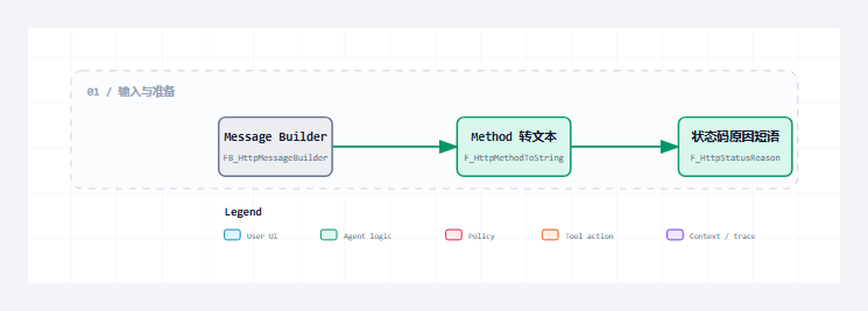
Task: Click the Legend heading
Action: (x=243, y=212)
